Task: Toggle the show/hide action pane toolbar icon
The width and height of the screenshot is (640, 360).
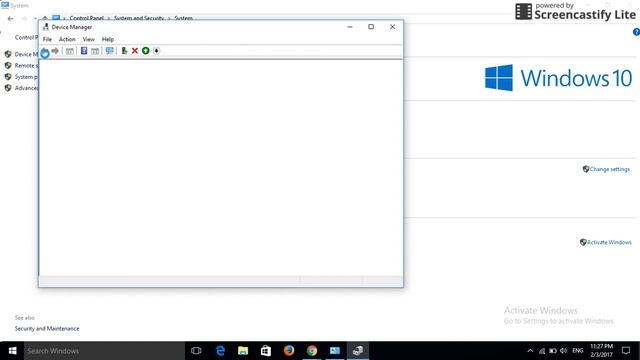Action: click(x=95, y=51)
